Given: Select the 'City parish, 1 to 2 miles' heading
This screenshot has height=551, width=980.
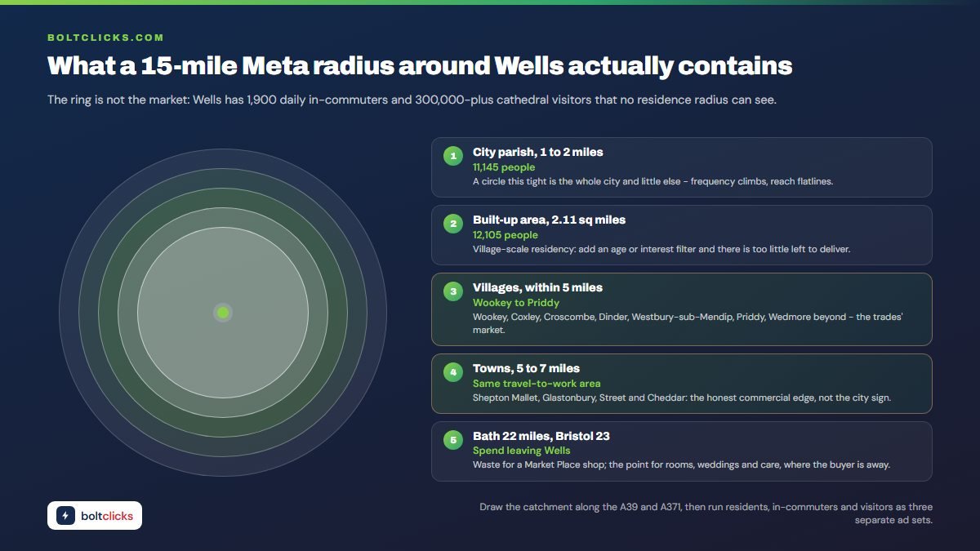Looking at the screenshot, I should tap(537, 152).
